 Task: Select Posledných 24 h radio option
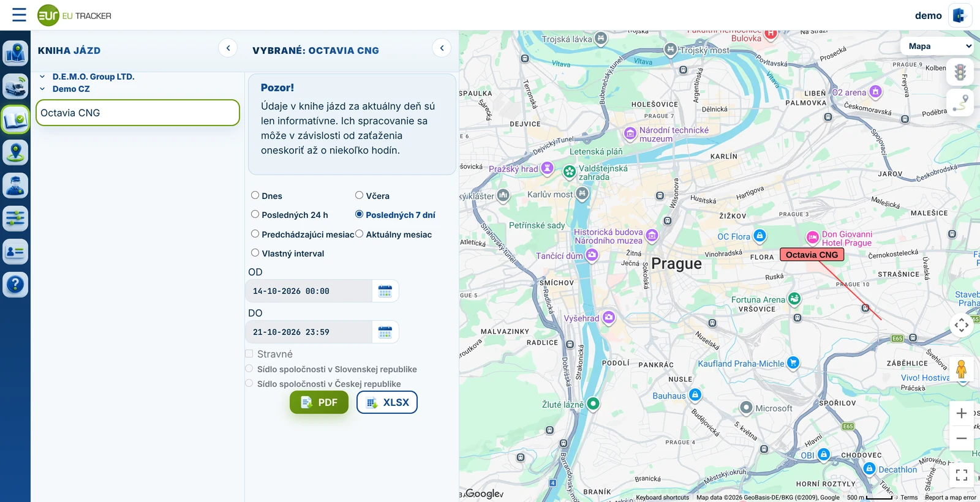(255, 214)
